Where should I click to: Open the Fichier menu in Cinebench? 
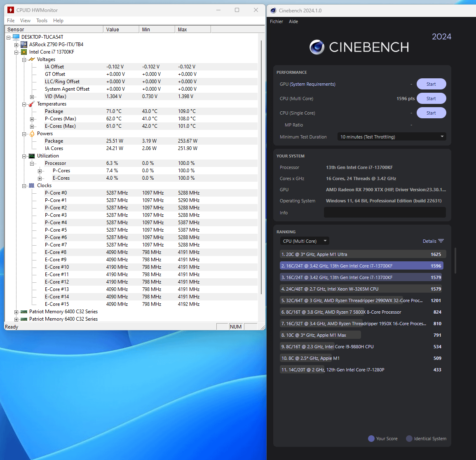click(x=276, y=21)
